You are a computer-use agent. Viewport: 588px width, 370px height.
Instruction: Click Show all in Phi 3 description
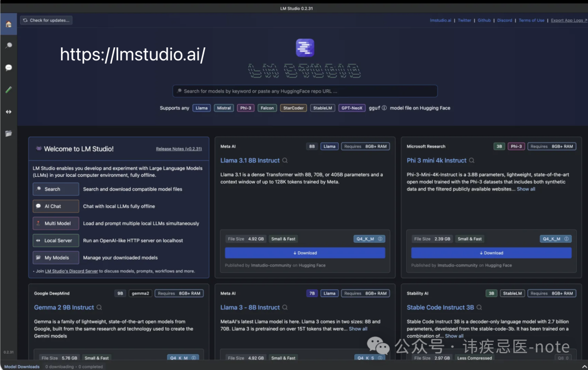click(x=526, y=189)
